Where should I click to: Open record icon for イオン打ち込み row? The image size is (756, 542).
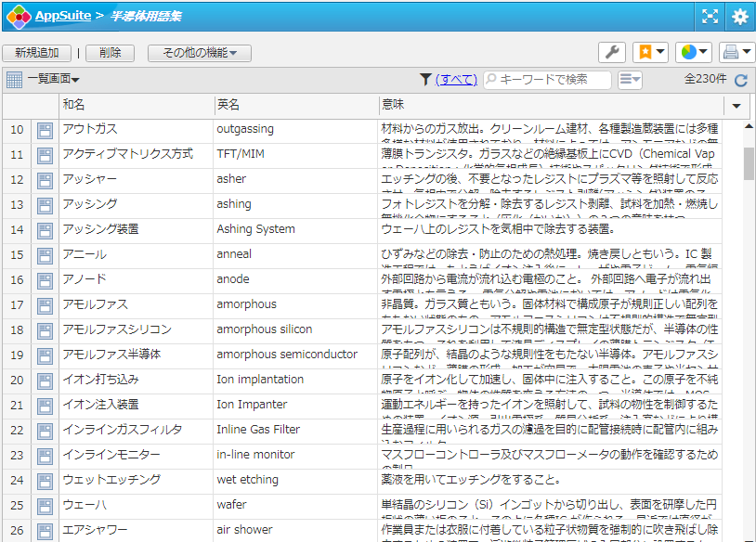coord(45,381)
